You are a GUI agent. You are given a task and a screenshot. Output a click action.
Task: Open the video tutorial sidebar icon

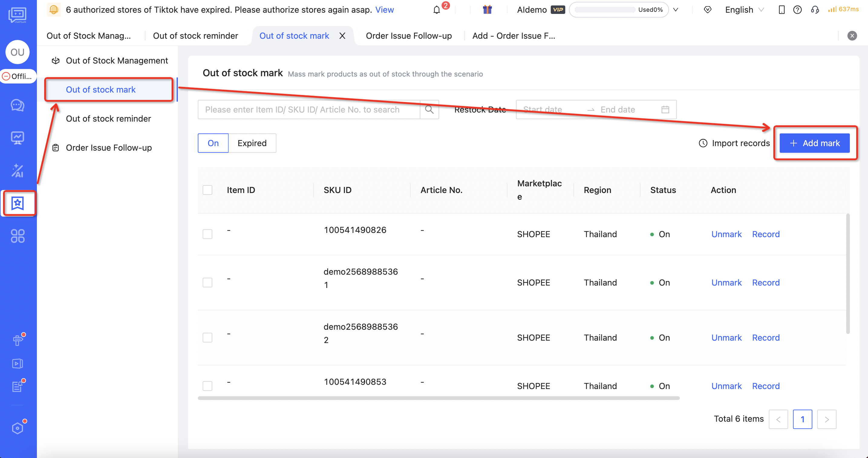18,364
